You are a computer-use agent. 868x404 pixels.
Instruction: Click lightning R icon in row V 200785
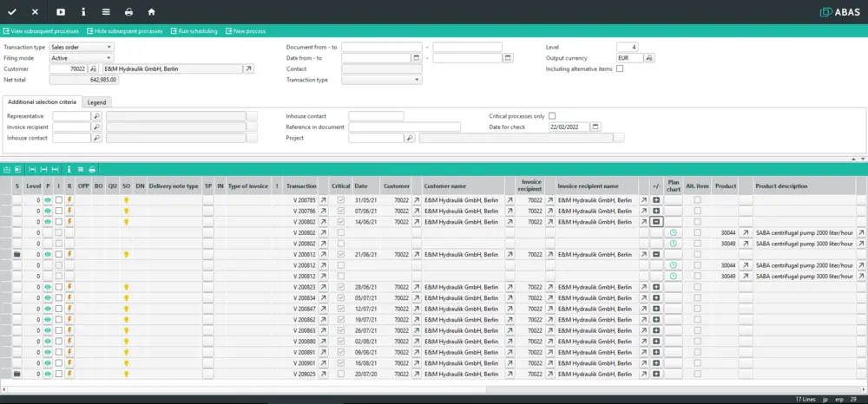(x=69, y=199)
